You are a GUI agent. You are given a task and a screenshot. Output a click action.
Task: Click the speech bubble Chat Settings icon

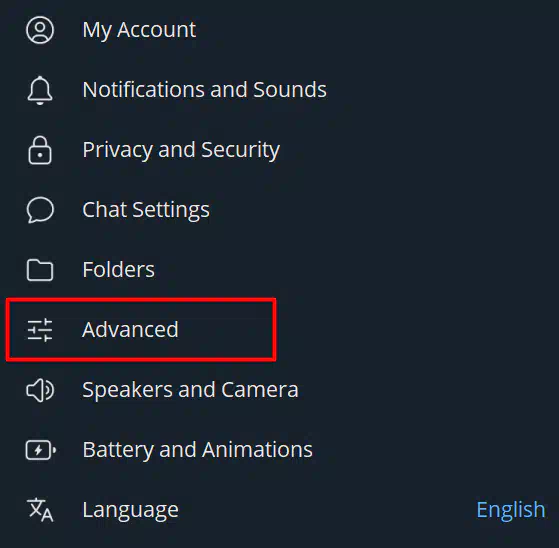40,210
